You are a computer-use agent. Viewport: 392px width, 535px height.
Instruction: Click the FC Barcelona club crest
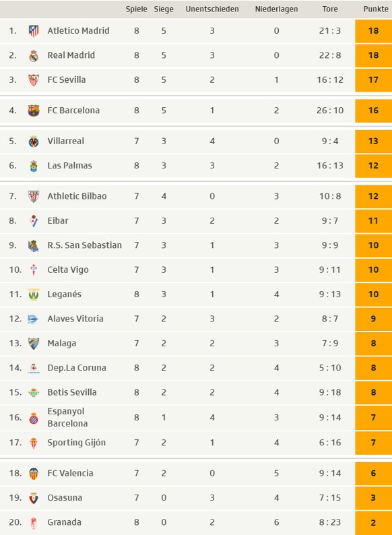(x=34, y=111)
